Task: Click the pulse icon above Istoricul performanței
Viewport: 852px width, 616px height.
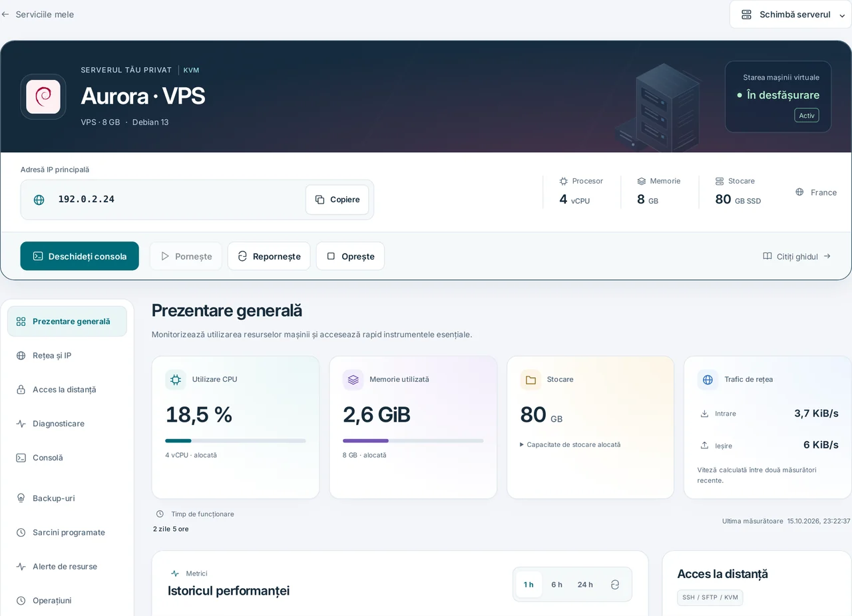Action: coord(175,573)
